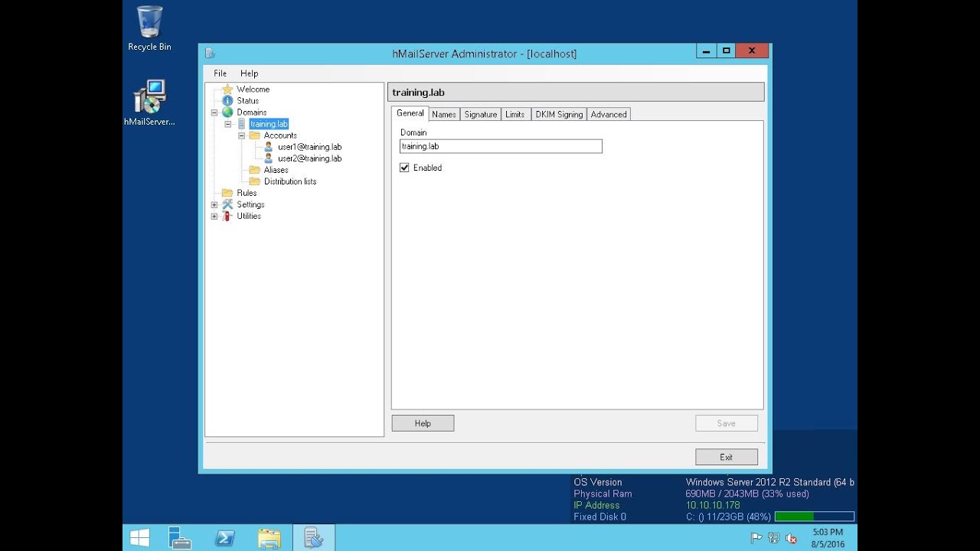Expand the Utilities tree node
The image size is (980, 551).
[214, 216]
